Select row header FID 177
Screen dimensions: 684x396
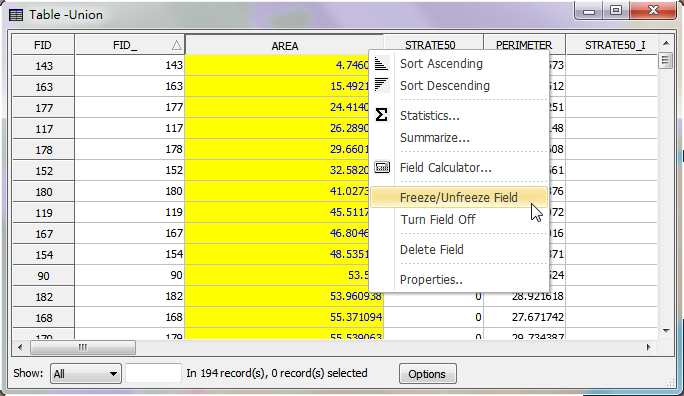[43, 107]
